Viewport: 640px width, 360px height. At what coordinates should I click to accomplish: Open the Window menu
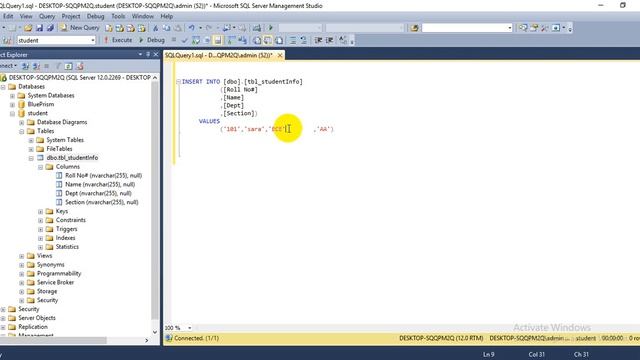[142, 16]
